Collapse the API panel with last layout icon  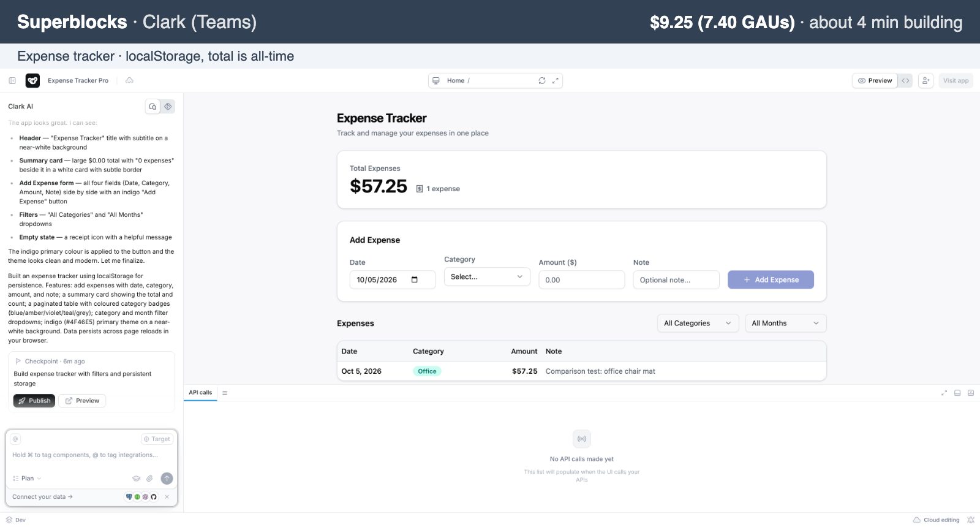click(971, 393)
